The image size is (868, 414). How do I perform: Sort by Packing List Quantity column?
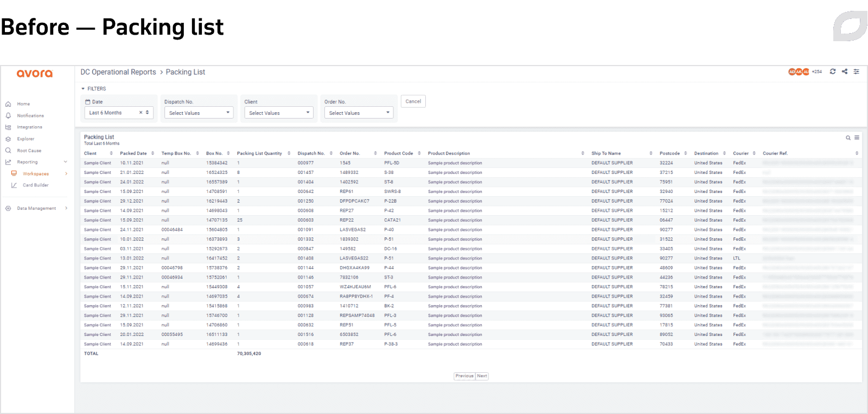pyautogui.click(x=289, y=153)
